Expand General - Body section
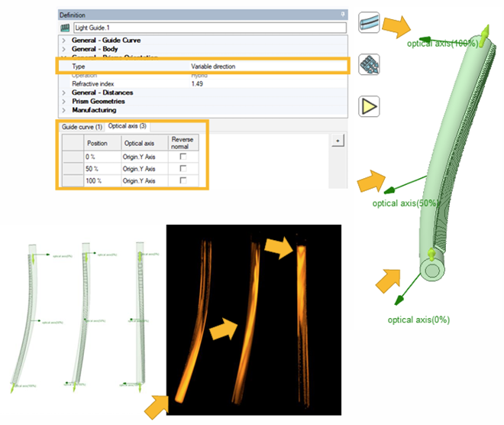504x425 pixels. pyautogui.click(x=64, y=49)
